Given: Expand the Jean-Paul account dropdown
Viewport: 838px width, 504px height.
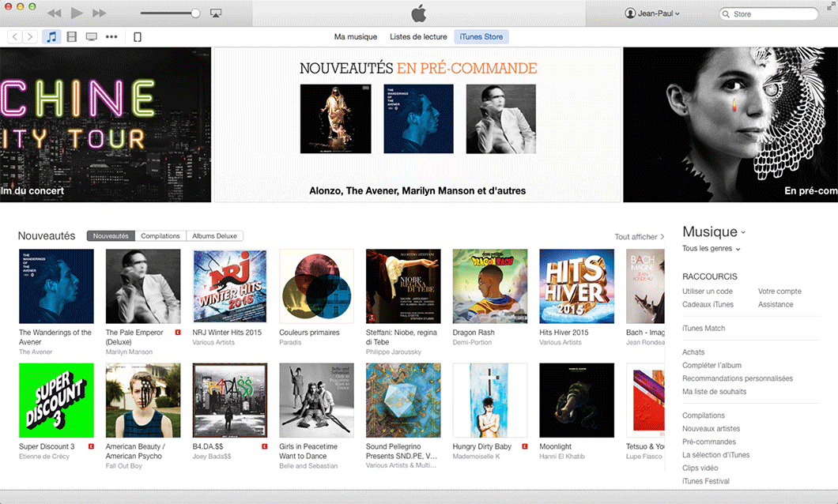Looking at the screenshot, I should coord(652,13).
